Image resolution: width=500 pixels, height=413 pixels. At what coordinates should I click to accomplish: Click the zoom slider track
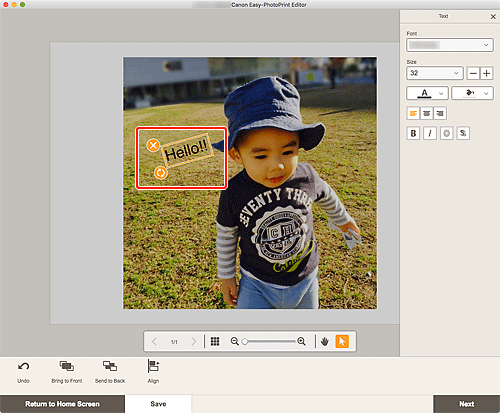(x=270, y=341)
